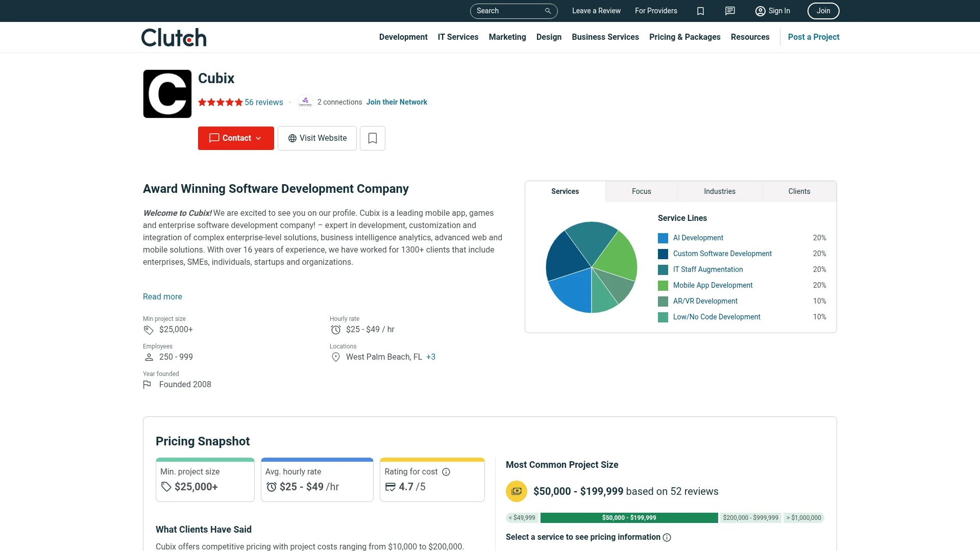Viewport: 980px width, 551px height.
Task: Click the Sign In user icon
Action: (760, 11)
